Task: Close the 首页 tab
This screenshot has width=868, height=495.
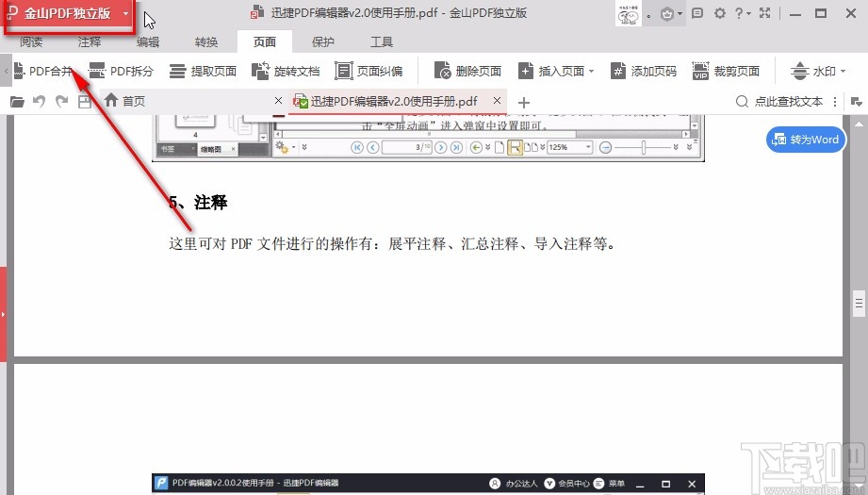Action: point(278,101)
